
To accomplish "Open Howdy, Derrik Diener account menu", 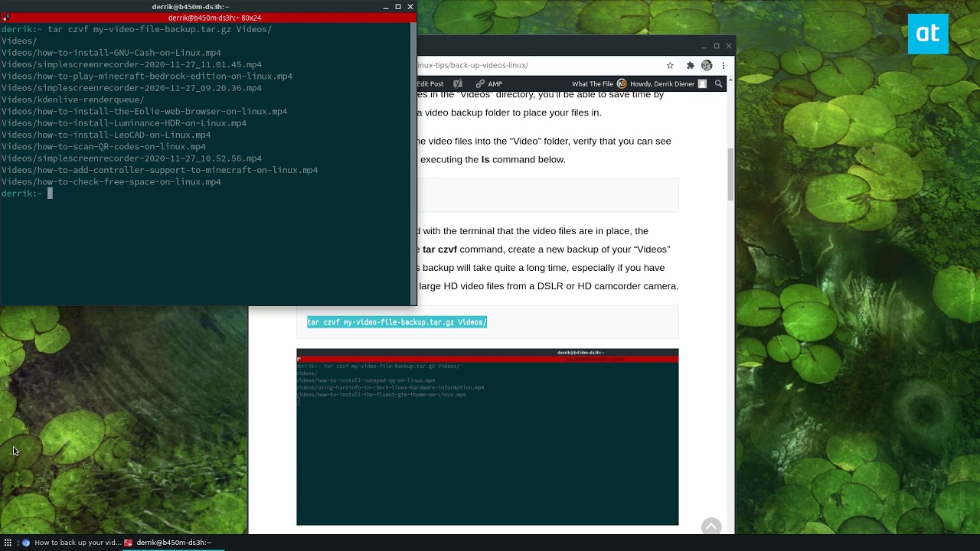I will click(668, 83).
